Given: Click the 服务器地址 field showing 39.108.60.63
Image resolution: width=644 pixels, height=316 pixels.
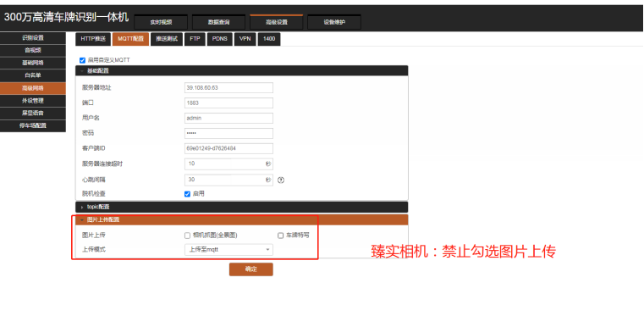Looking at the screenshot, I should click(228, 87).
